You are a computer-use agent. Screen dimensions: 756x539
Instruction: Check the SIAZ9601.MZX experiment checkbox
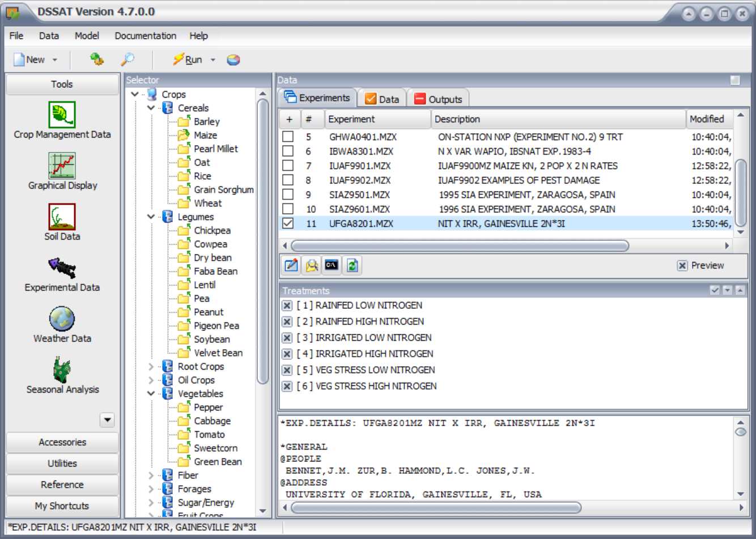[288, 209]
